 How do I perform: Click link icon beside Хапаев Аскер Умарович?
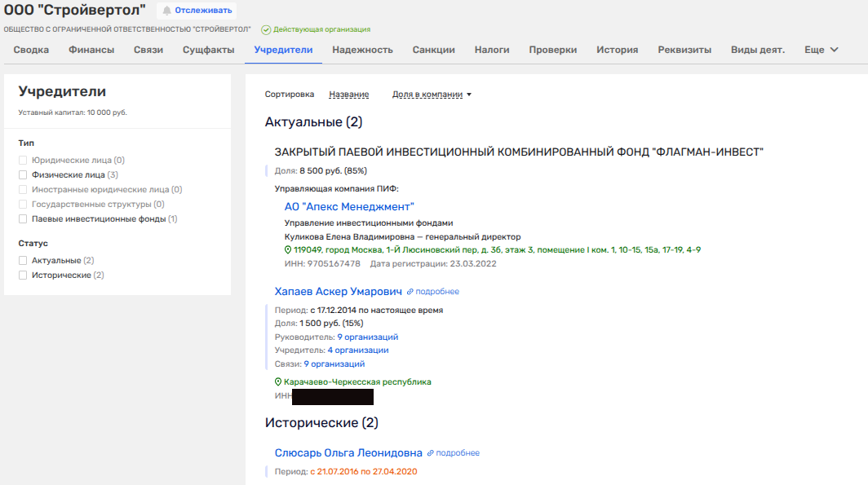pyautogui.click(x=410, y=292)
